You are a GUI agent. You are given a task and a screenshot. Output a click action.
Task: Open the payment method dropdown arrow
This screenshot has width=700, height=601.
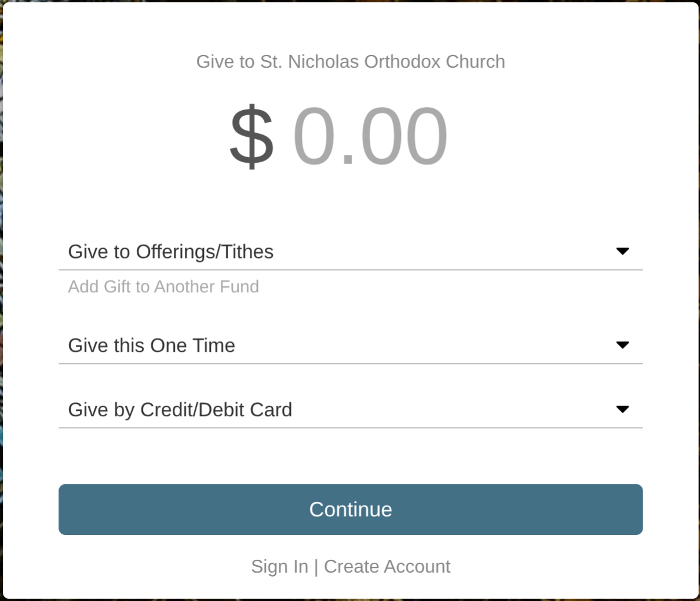(623, 409)
